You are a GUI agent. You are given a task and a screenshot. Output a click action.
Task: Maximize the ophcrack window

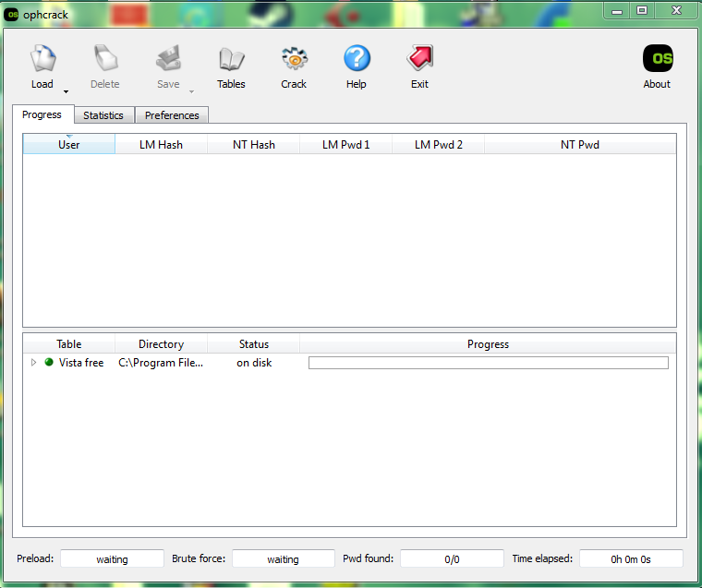pyautogui.click(x=642, y=10)
